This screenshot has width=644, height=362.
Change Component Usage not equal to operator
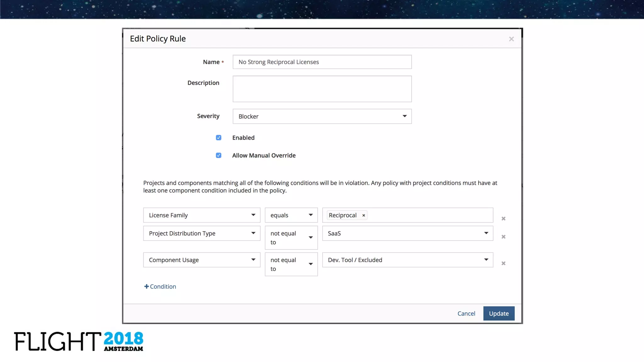tap(291, 264)
